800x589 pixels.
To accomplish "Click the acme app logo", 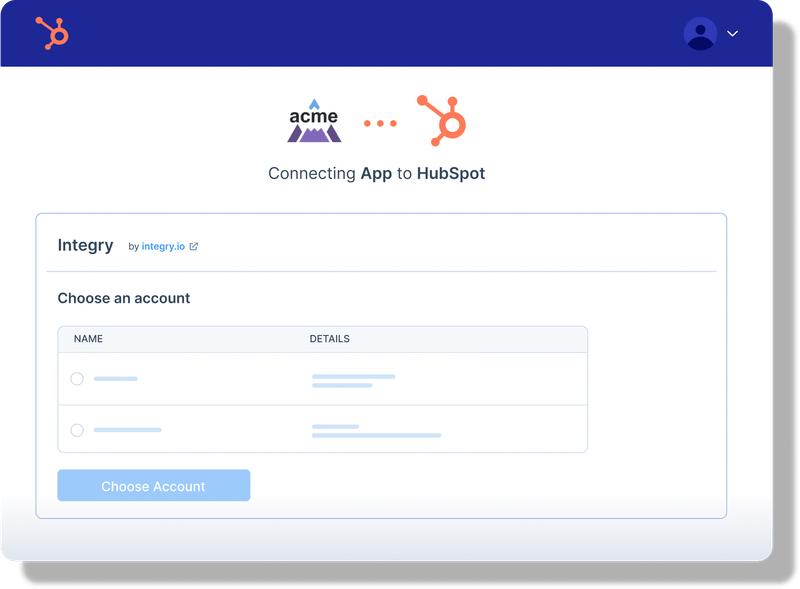I will (x=314, y=121).
